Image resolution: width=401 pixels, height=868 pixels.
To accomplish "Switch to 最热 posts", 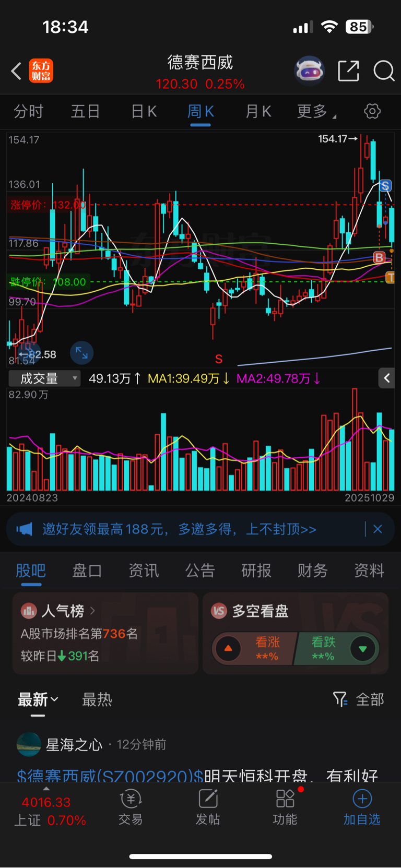I will (x=97, y=699).
